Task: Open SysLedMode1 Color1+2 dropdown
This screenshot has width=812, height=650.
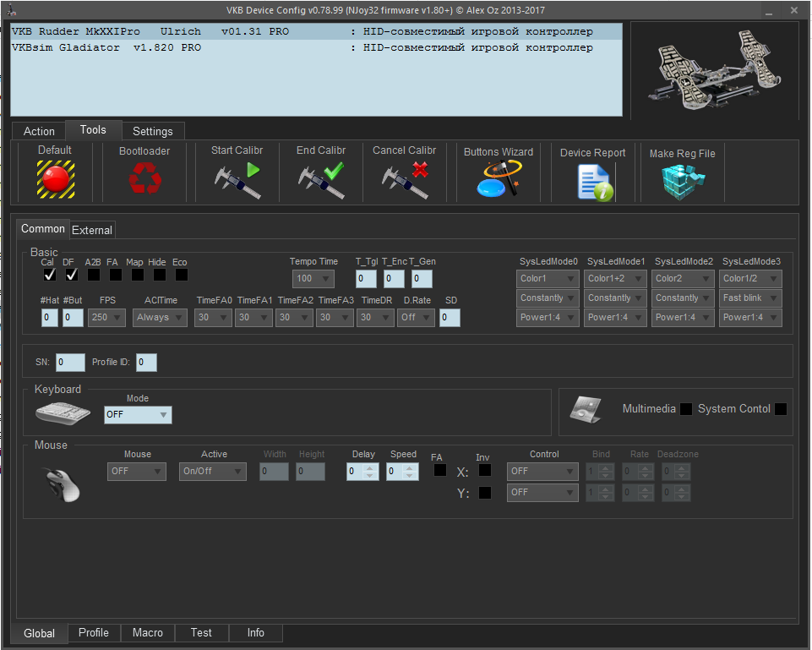Action: click(x=615, y=279)
